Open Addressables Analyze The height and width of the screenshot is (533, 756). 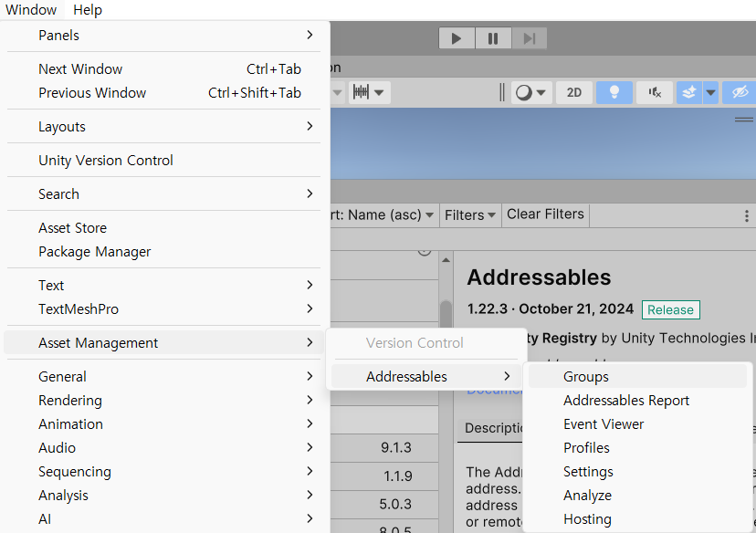click(637, 496)
